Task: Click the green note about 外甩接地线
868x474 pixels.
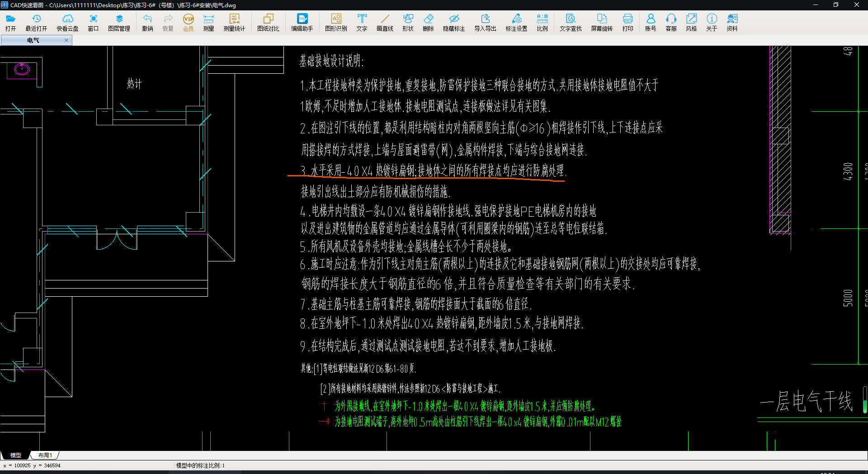Action: pyautogui.click(x=465, y=406)
